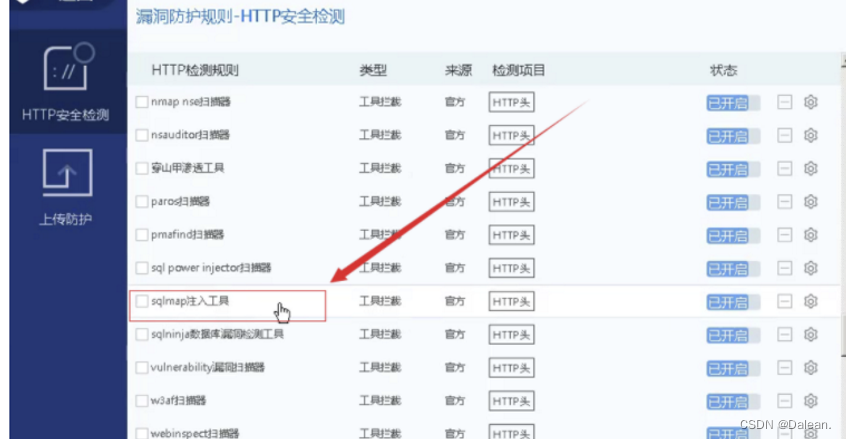Open settings gear for 穿山甲渗透工具
Image resolution: width=846 pixels, height=439 pixels.
pos(811,168)
